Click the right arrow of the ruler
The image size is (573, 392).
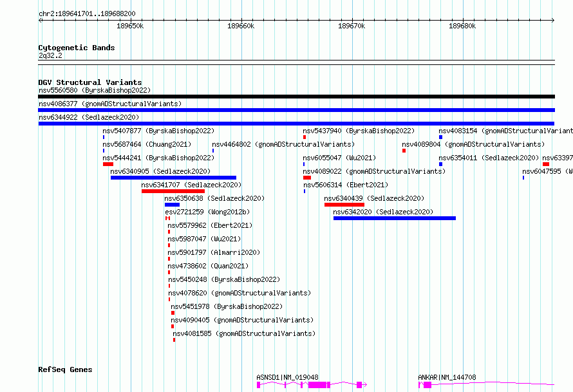click(553, 20)
